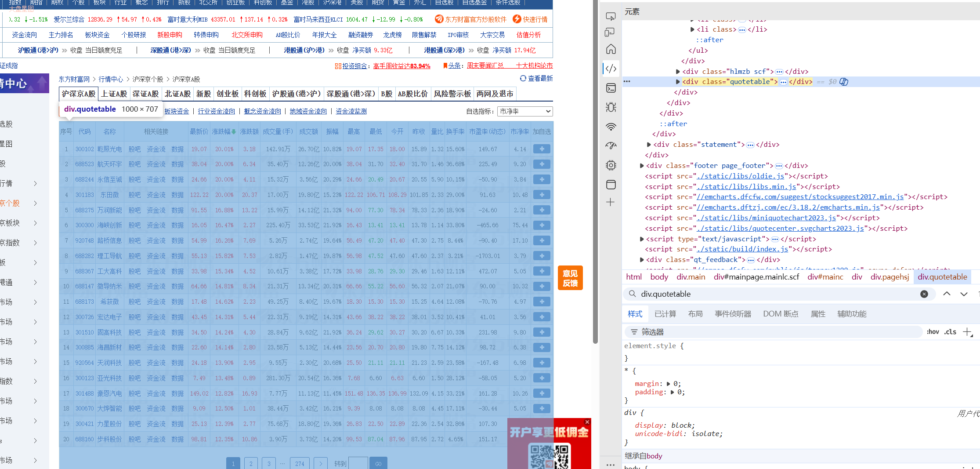This screenshot has height=469, width=980.
Task: Toggle the device emulation icon in DevTools
Action: (610, 32)
